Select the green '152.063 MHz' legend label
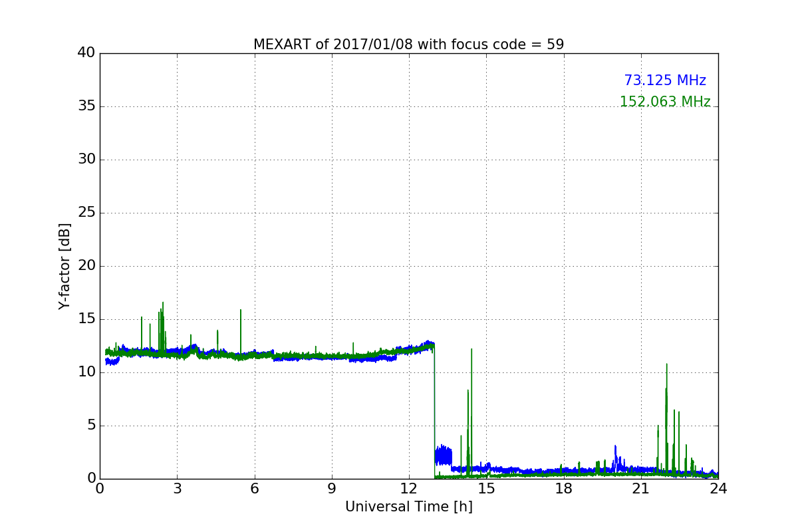798x532 pixels. tap(665, 102)
